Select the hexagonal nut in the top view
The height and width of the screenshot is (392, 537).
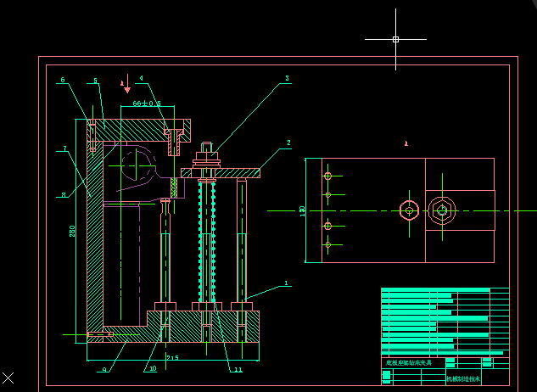point(440,210)
